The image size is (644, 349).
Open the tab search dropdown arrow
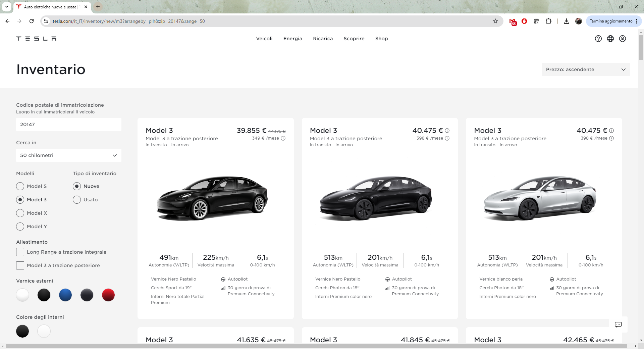click(7, 7)
